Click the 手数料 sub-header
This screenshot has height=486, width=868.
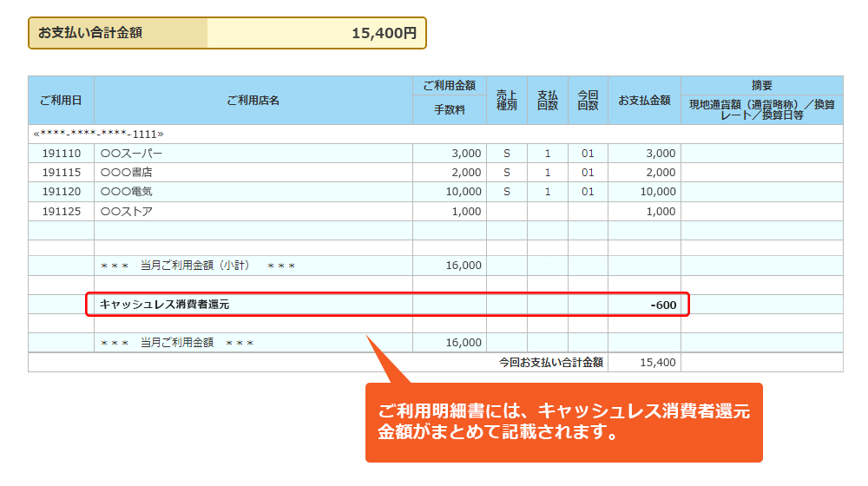click(450, 109)
